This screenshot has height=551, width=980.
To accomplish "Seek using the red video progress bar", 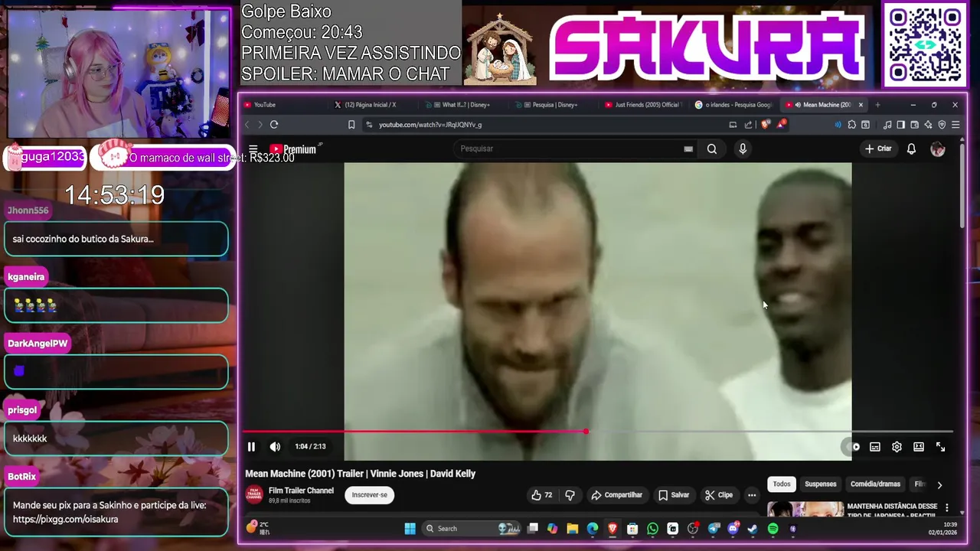I will (598, 432).
